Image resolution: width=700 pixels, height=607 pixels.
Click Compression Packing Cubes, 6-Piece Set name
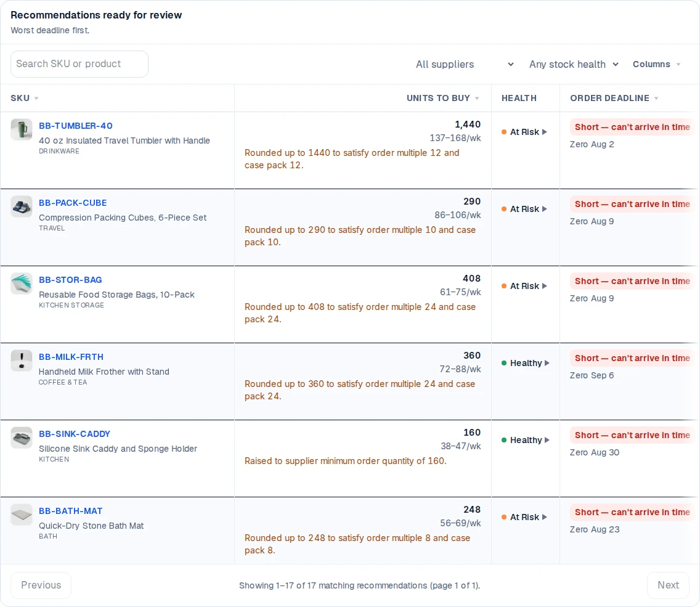[123, 218]
